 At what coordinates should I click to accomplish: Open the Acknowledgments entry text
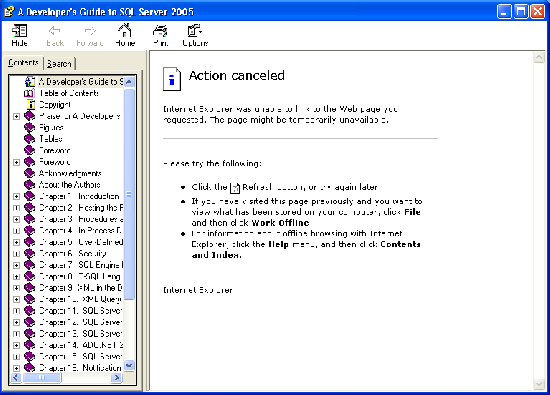[x=70, y=173]
